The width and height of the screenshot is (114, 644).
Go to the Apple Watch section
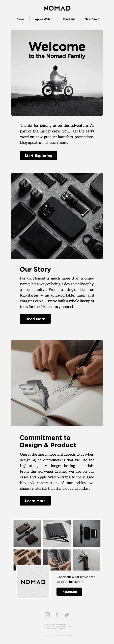(44, 19)
